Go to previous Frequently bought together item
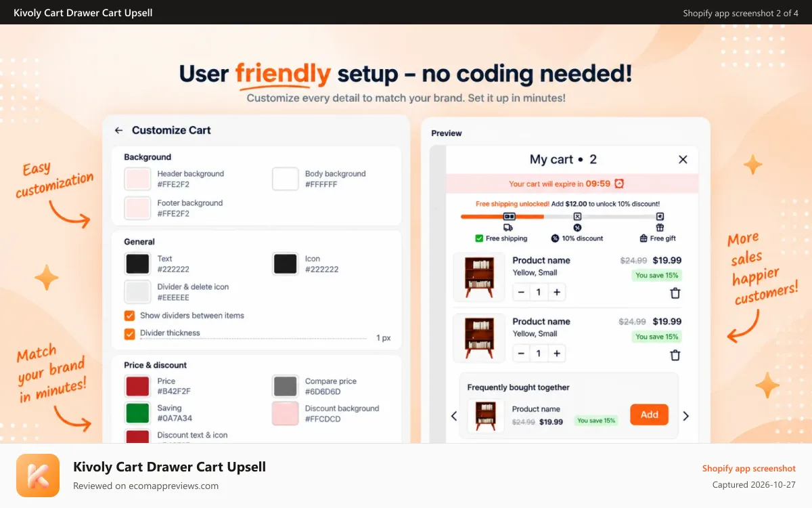The image size is (812, 508). [x=454, y=416]
